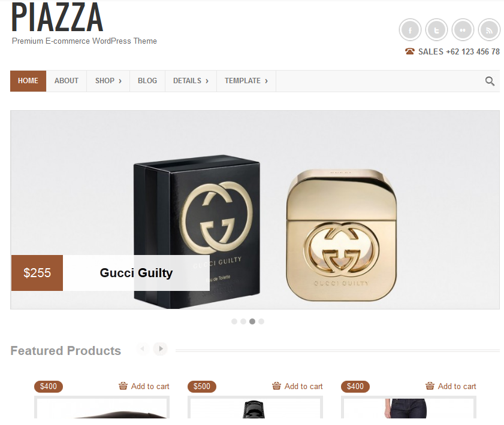
Task: Open the RSS feed icon
Action: point(489,30)
